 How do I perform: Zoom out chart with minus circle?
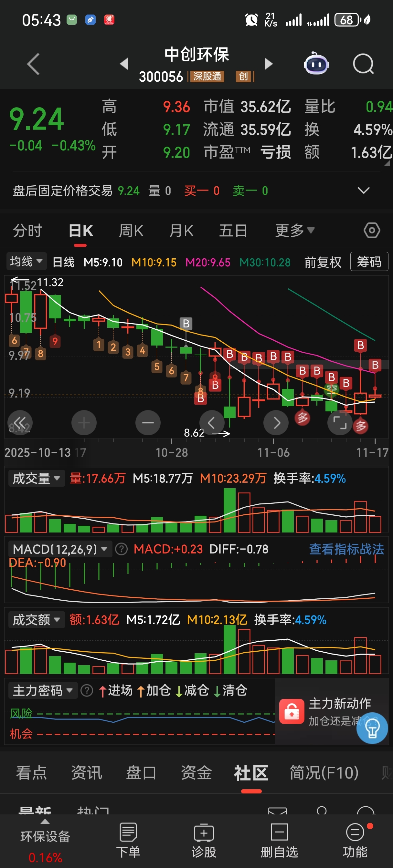148,423
